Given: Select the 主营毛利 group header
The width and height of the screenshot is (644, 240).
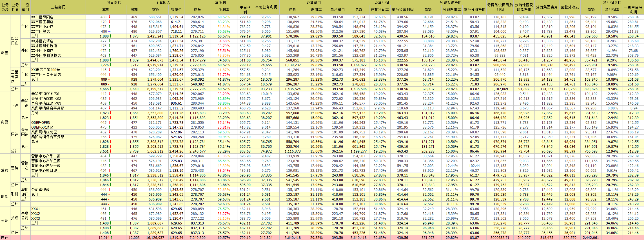Looking at the screenshot, I should (219, 3).
